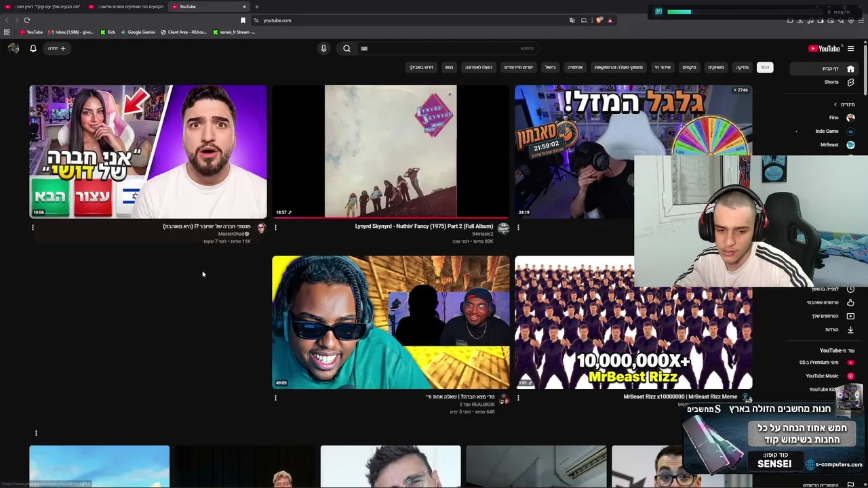868x488 pixels.
Task: Select the 'משחקים' (Gaming) filter chip
Action: click(716, 67)
